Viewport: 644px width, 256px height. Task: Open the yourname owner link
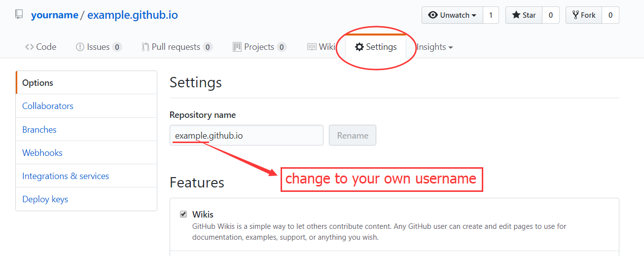point(55,15)
